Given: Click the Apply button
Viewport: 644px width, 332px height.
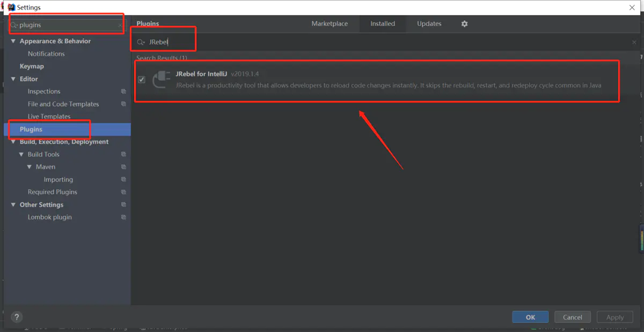Looking at the screenshot, I should (x=615, y=317).
